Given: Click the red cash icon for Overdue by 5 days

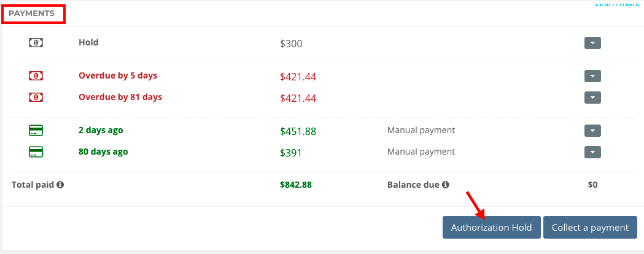Looking at the screenshot, I should [36, 76].
